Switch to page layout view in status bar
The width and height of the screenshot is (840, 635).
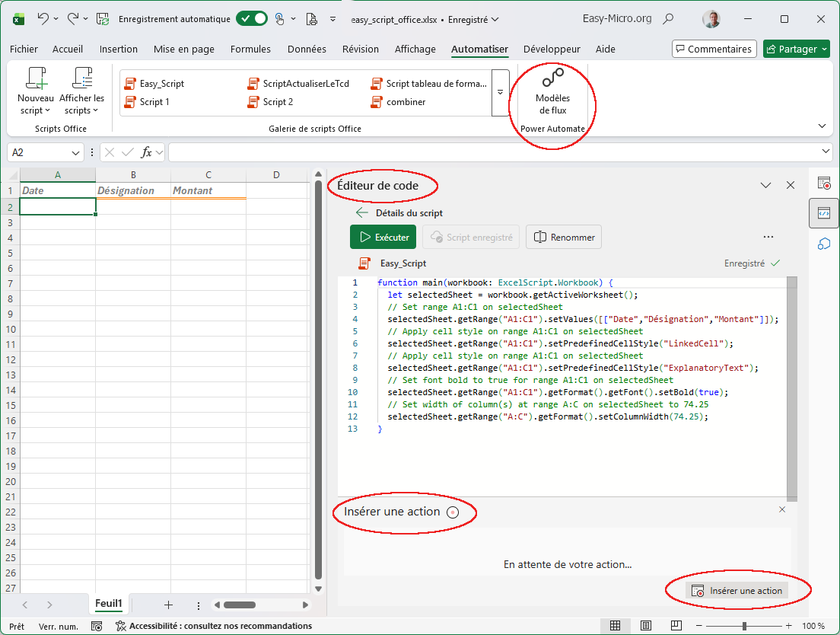point(646,625)
